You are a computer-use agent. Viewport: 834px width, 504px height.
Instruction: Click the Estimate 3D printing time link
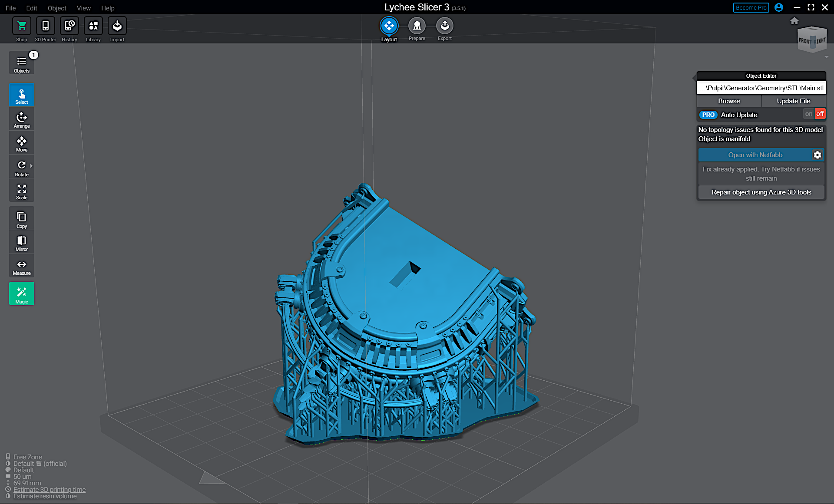(49, 489)
